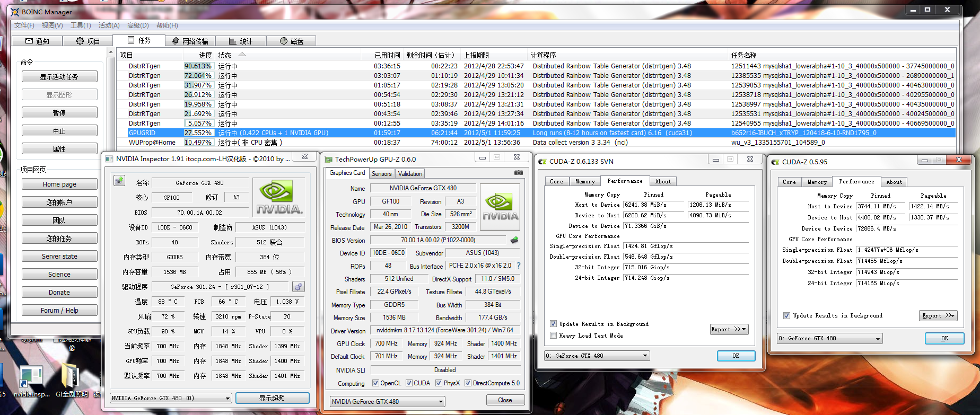Screen dimensions: 980x415
Task: Expand Export menu in CUDA-Z 0.5.95
Action: coord(938,315)
